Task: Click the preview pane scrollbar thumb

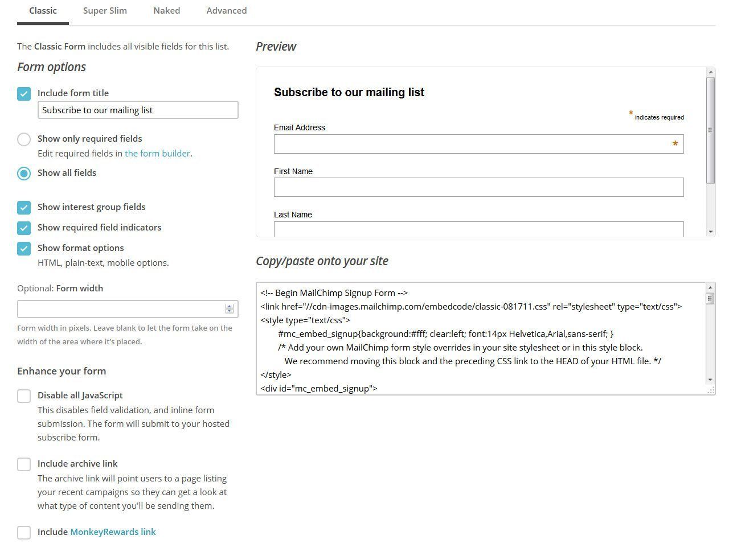Action: [x=710, y=130]
